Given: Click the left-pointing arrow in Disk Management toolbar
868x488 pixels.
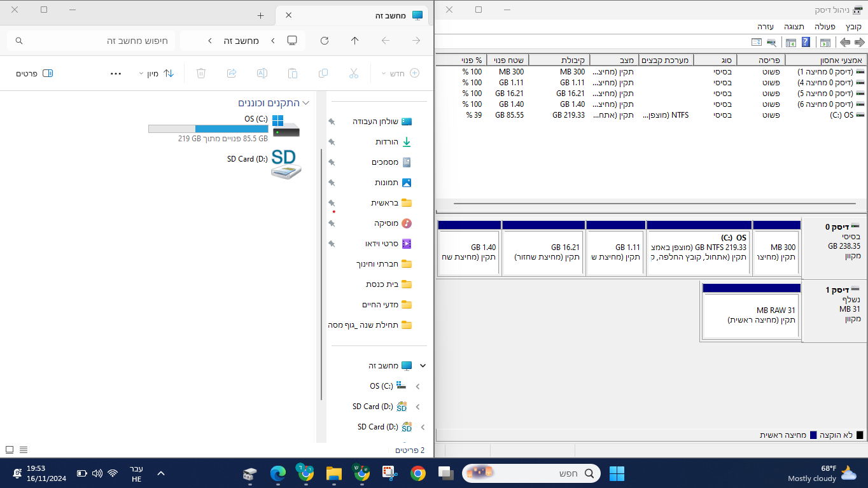Looking at the screenshot, I should tap(845, 42).
